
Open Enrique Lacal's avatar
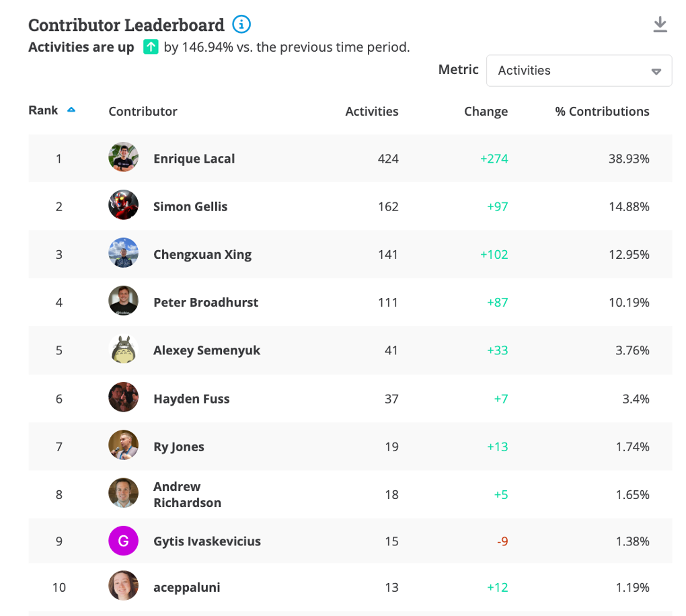[x=123, y=157]
